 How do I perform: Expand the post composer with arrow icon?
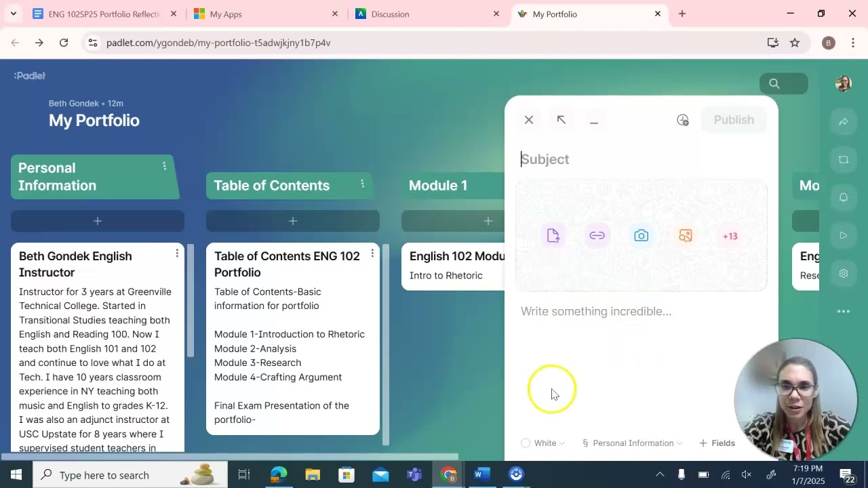(x=561, y=120)
